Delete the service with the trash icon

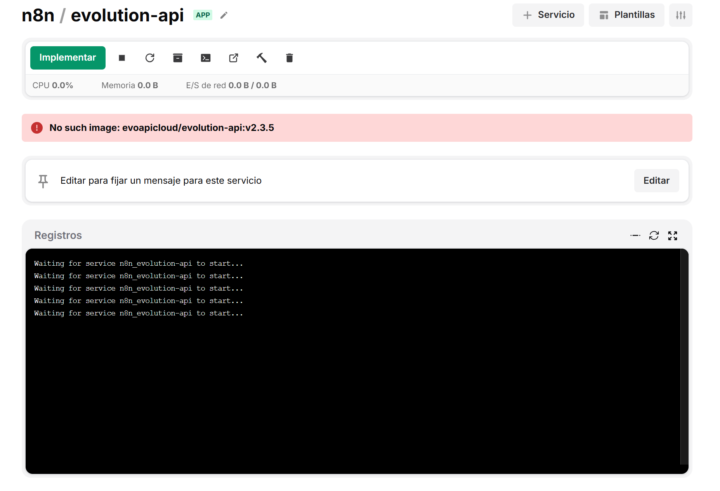(x=289, y=58)
